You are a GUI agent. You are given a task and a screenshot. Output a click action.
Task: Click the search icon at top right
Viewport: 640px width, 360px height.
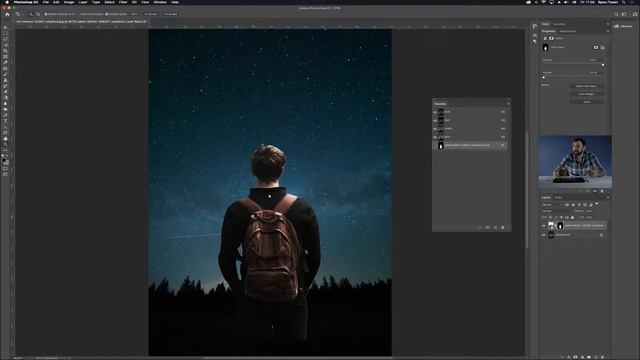(616, 14)
